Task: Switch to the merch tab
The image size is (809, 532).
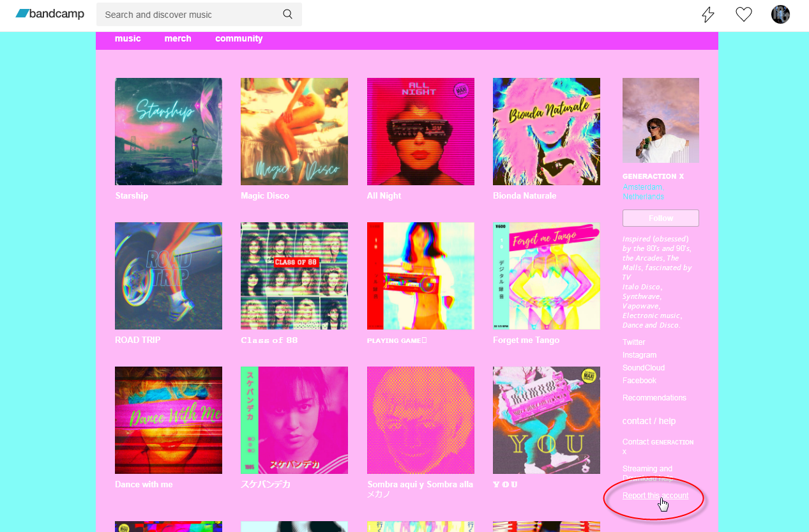Action: [178, 38]
